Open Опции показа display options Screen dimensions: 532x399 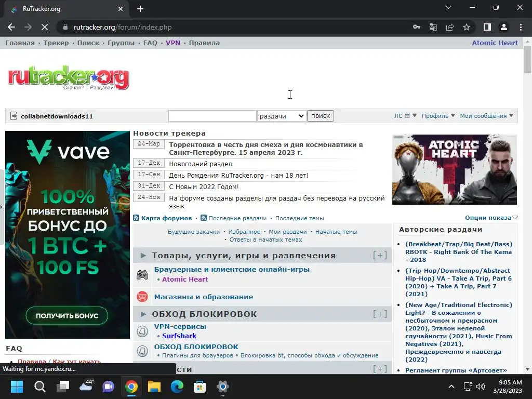tap(491, 218)
